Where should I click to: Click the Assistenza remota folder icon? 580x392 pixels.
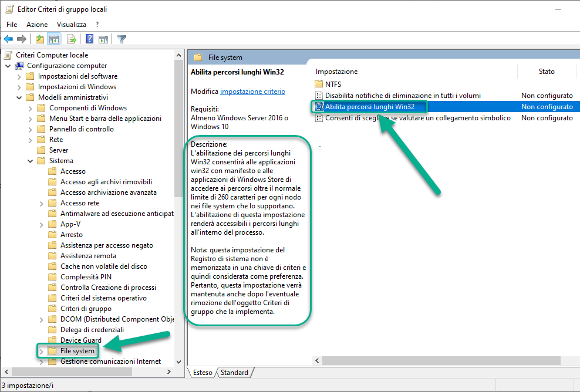(x=52, y=256)
